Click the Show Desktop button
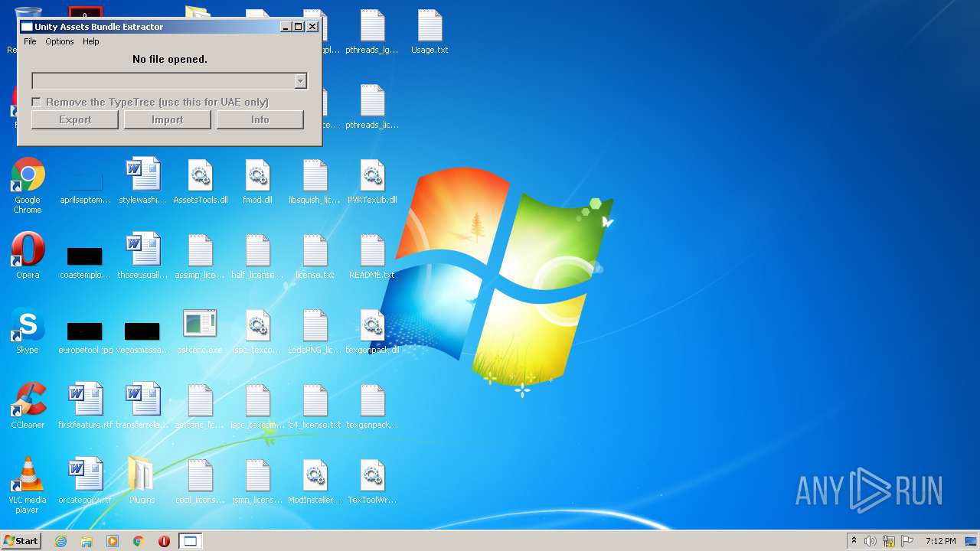Screen dimensions: 980x551 coord(972,541)
